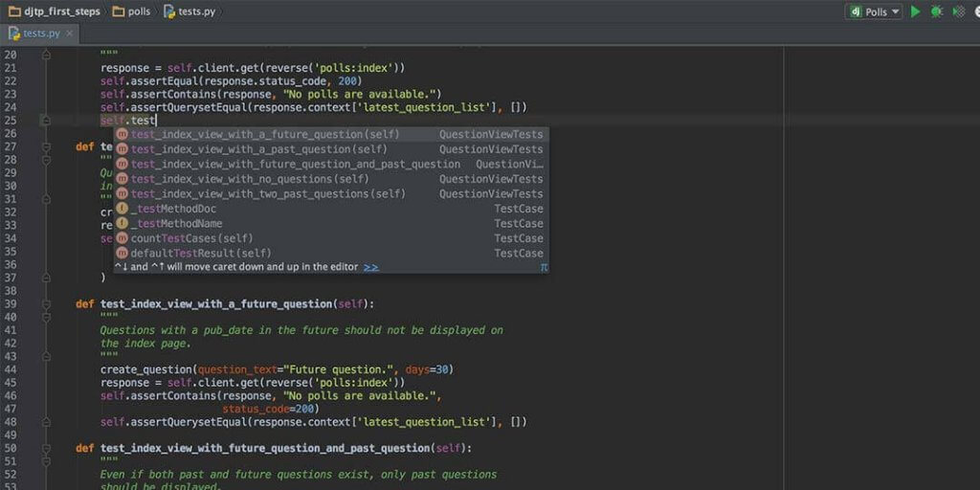
Task: Start debugging with the green bug icon
Action: coord(936,11)
